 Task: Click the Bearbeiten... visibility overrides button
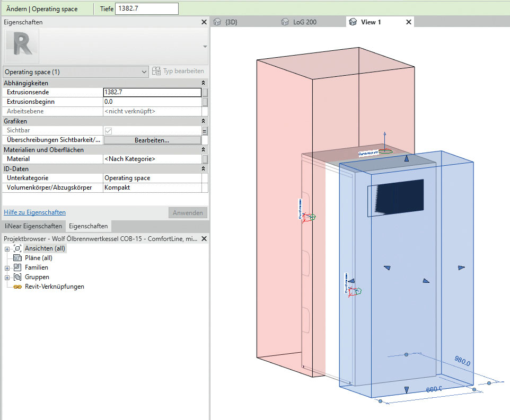(152, 140)
